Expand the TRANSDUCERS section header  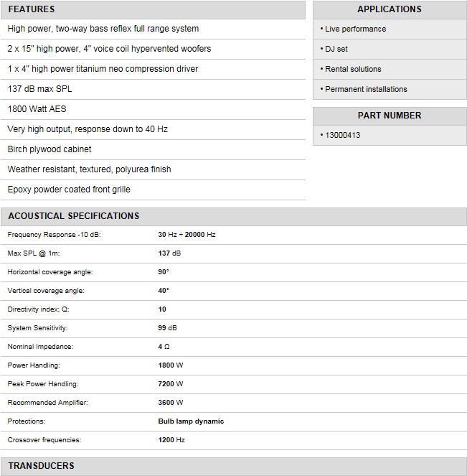coord(41,466)
